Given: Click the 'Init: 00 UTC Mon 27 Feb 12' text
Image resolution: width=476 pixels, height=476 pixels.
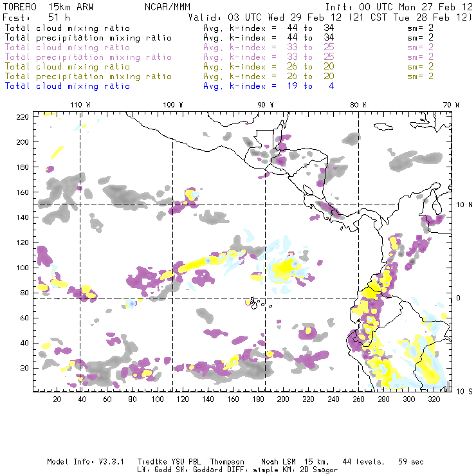Looking at the screenshot, I should (399, 7).
